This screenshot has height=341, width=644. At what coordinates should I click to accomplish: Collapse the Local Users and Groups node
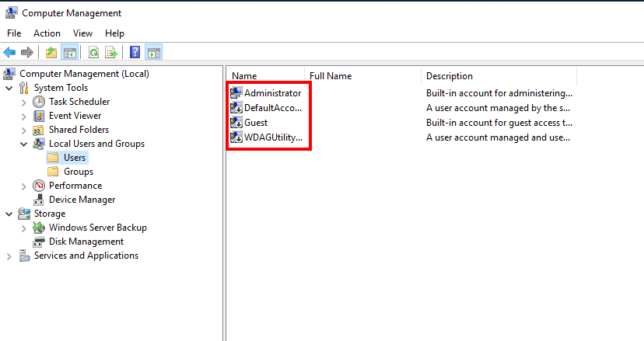(23, 144)
